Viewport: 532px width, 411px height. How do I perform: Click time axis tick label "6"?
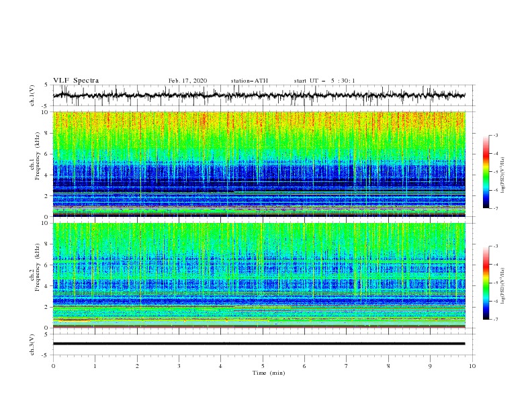tap(304, 366)
